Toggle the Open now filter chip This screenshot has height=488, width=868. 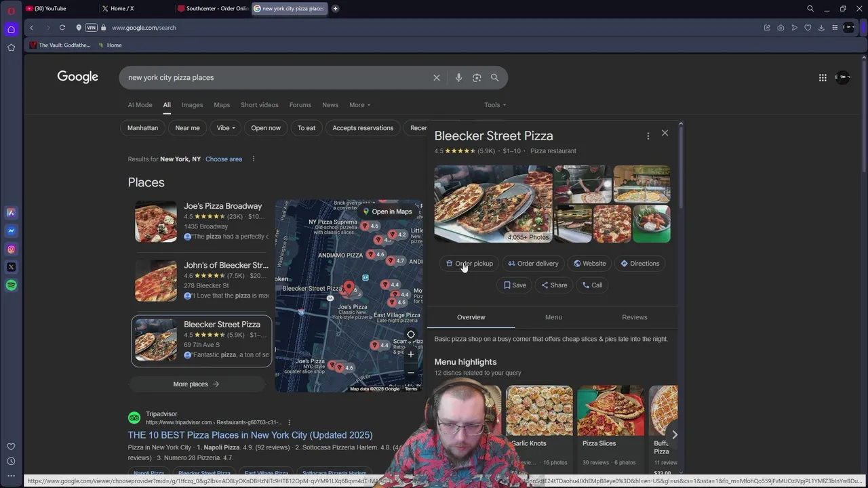[x=266, y=128]
